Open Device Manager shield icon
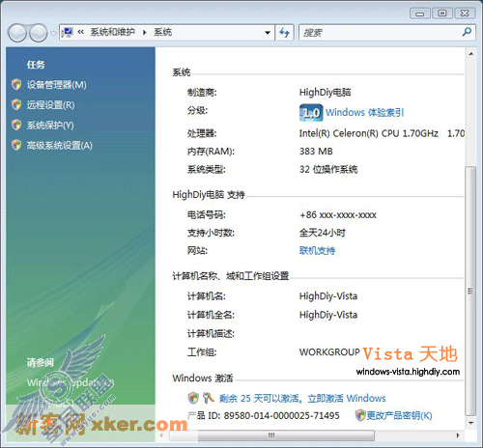 (16, 85)
